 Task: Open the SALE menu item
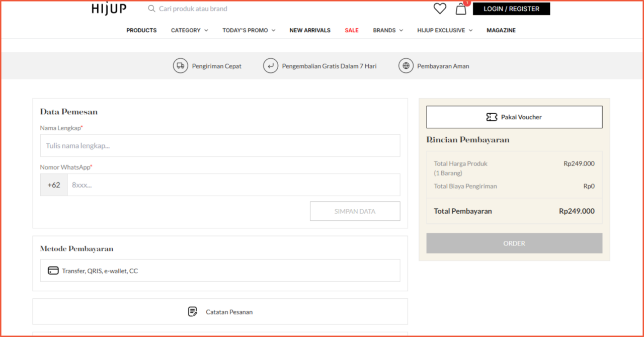pos(352,30)
